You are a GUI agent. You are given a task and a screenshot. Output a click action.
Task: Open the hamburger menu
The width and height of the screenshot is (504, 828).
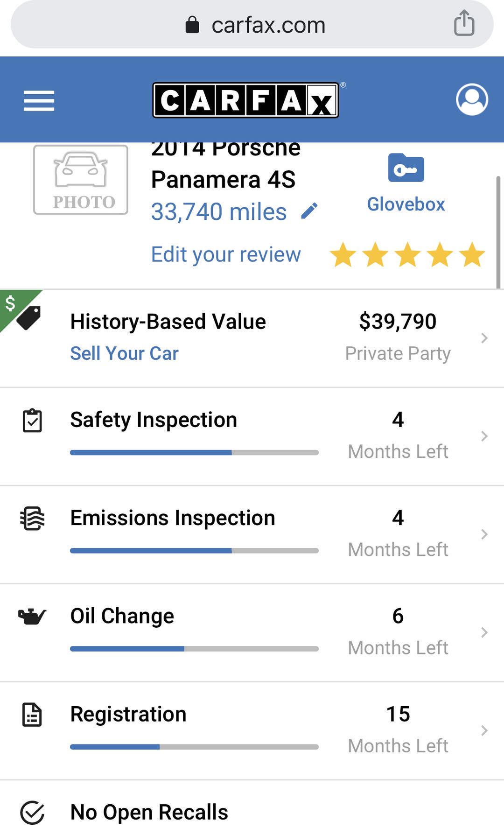tap(39, 101)
